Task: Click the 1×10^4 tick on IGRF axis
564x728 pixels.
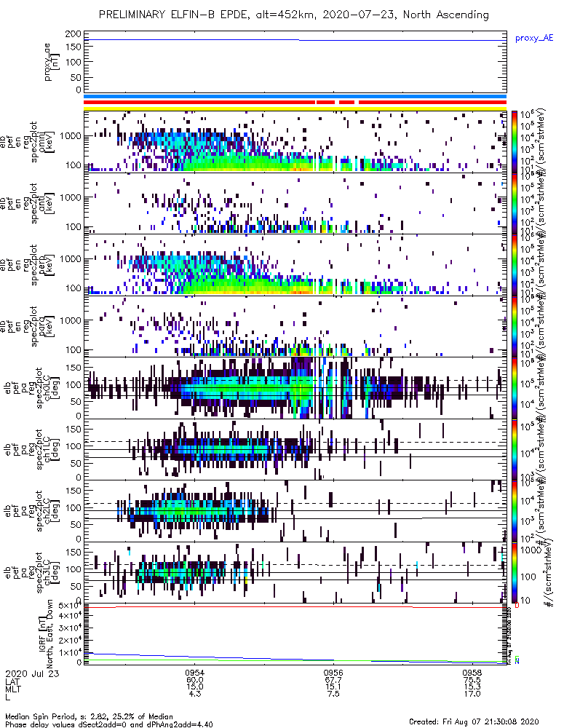Action: click(70, 652)
